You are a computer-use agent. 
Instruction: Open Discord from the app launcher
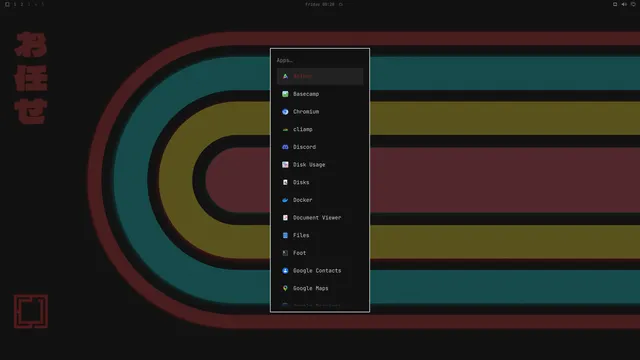click(320, 147)
